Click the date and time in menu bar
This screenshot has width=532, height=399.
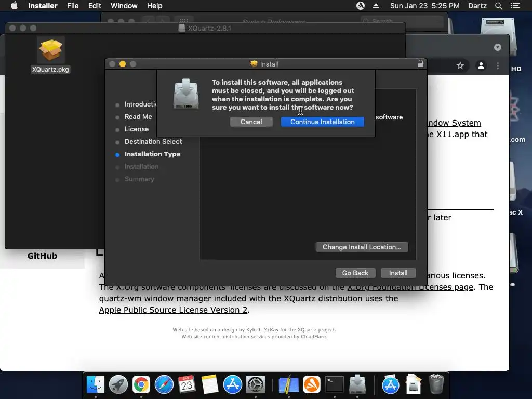[425, 6]
